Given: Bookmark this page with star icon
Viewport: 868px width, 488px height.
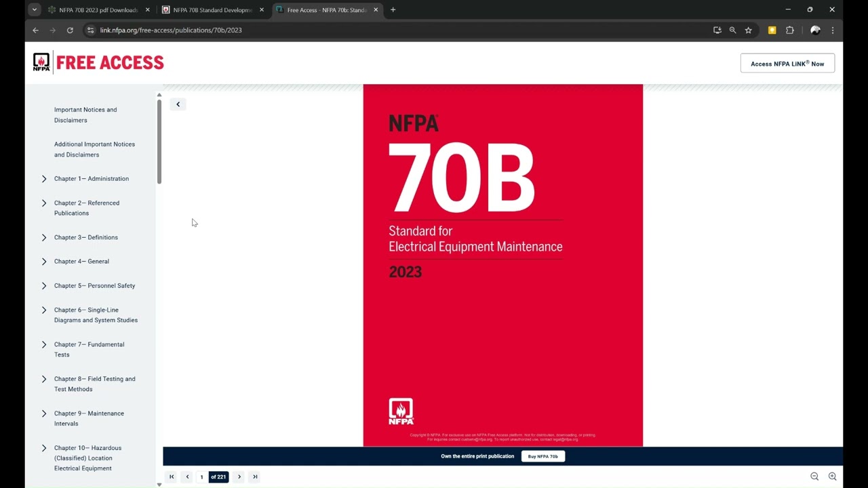Looking at the screenshot, I should [x=748, y=30].
